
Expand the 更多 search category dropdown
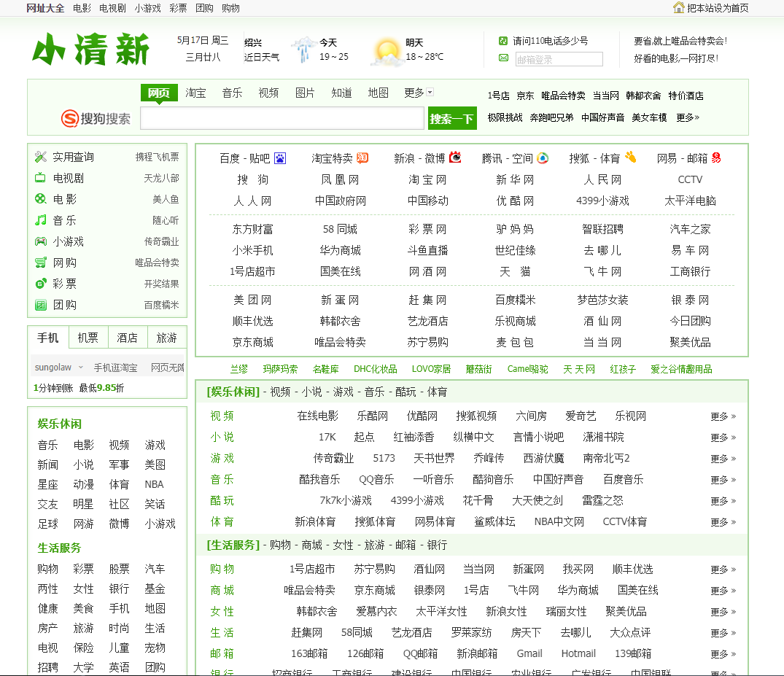tap(430, 92)
